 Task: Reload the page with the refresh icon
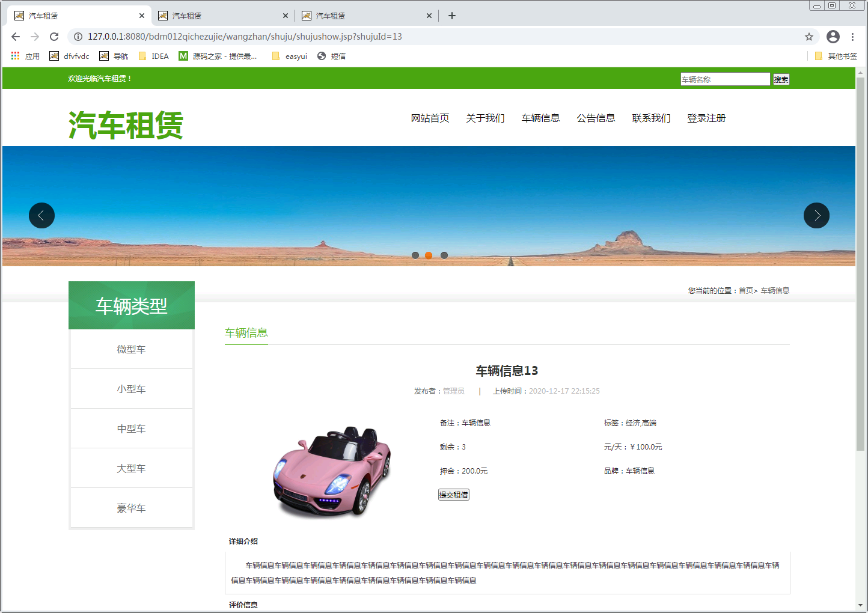[54, 37]
